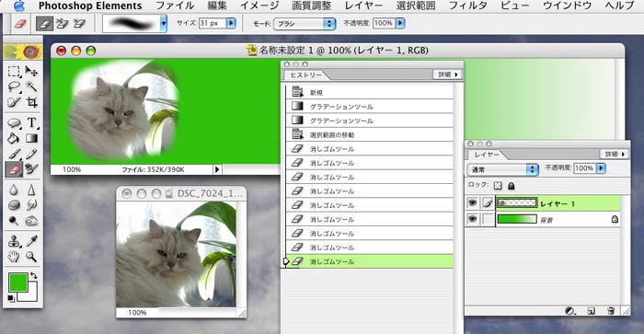Select the Paint Bucket tool
This screenshot has height=334, width=644.
[14, 138]
